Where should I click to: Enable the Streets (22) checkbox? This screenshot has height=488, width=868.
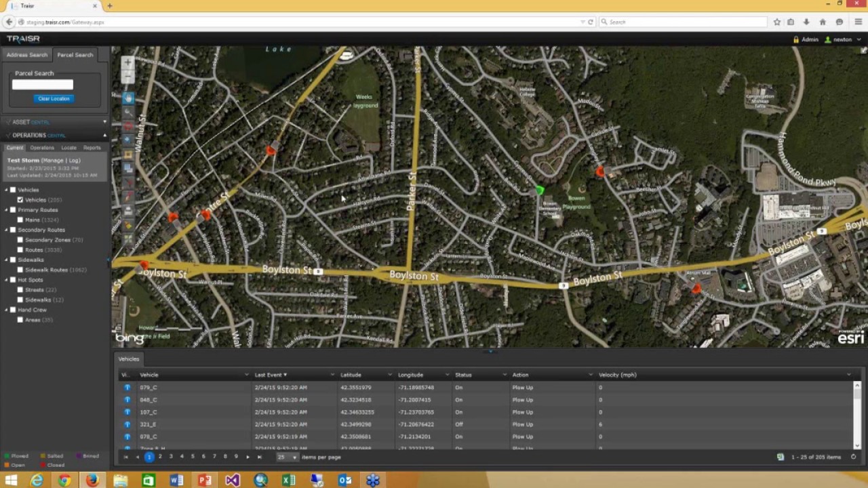(20, 290)
